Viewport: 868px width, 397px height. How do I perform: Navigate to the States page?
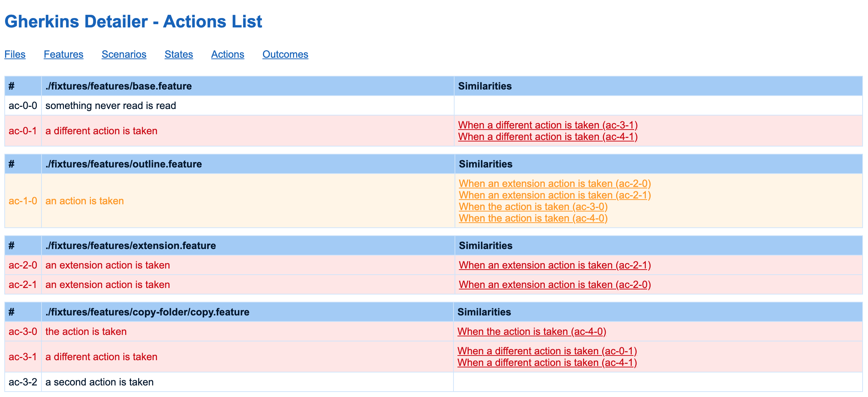click(x=179, y=54)
